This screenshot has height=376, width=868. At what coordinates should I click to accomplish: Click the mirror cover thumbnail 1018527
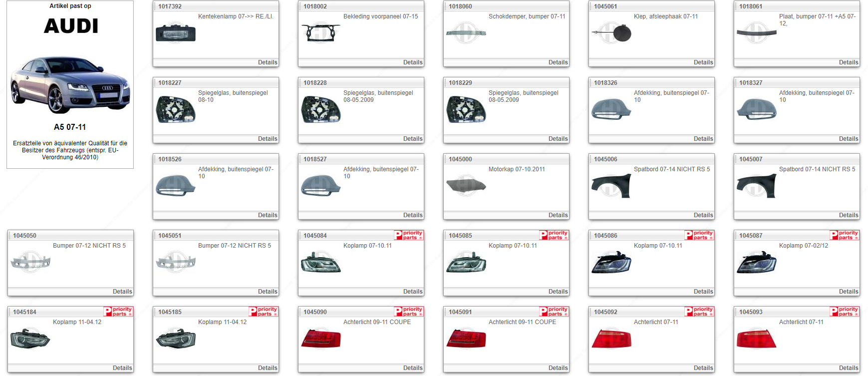pyautogui.click(x=321, y=186)
